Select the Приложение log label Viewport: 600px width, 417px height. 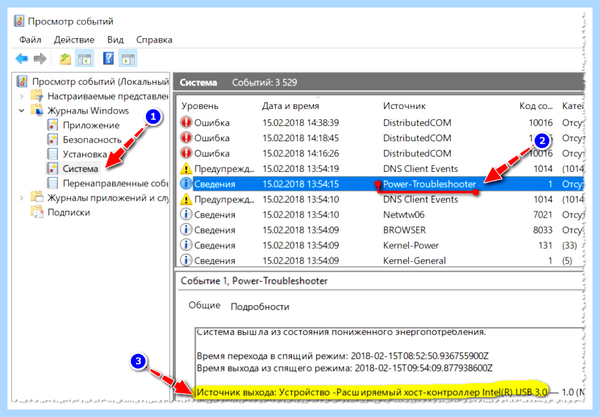click(x=91, y=125)
